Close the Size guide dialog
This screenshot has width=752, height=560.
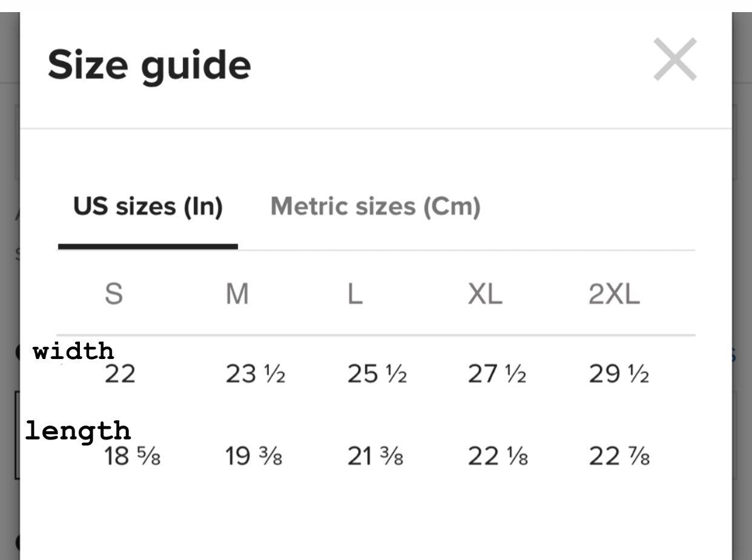tap(675, 59)
